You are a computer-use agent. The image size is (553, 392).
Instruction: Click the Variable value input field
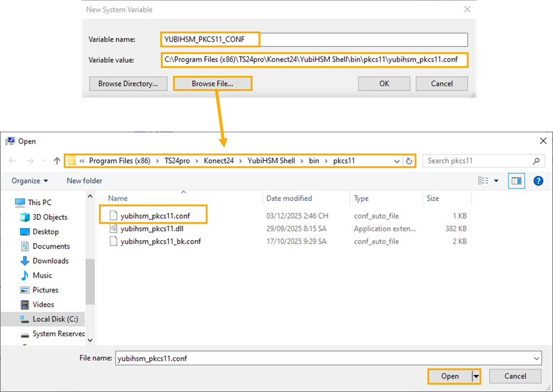tap(314, 60)
